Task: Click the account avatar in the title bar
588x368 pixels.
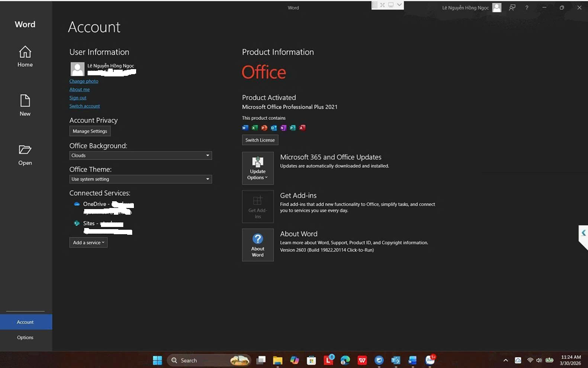Action: (x=497, y=7)
